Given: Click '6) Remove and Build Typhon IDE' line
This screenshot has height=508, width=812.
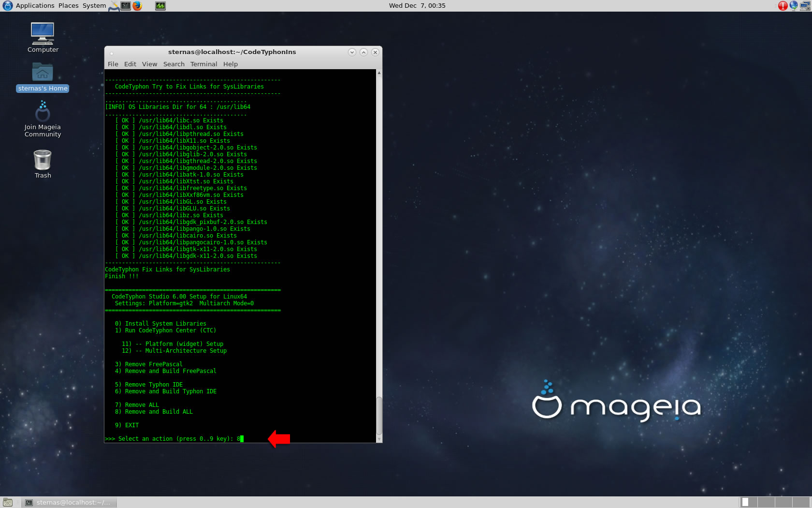Looking at the screenshot, I should 166,391.
